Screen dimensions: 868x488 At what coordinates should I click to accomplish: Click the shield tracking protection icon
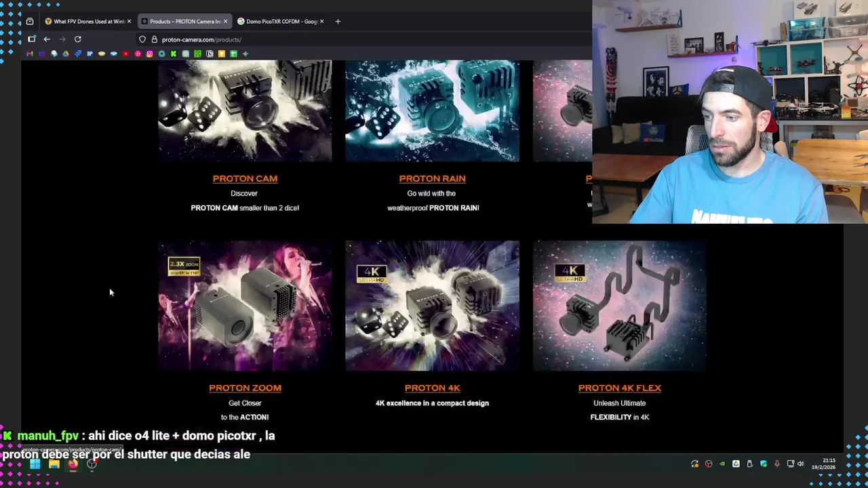click(x=142, y=39)
